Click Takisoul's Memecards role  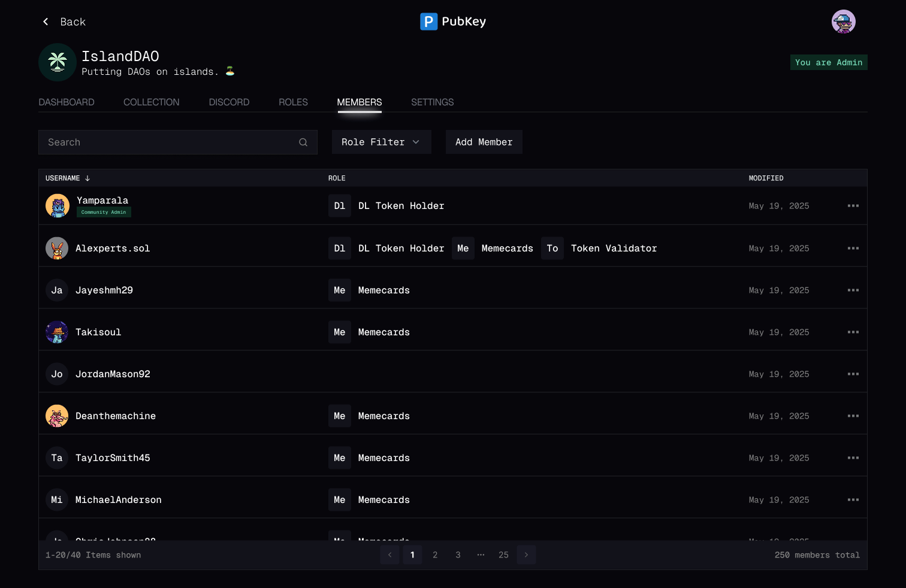tap(369, 332)
